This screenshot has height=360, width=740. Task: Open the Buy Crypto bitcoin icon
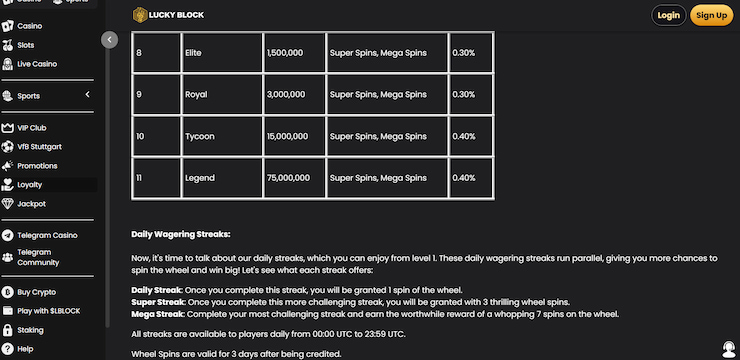coord(8,292)
